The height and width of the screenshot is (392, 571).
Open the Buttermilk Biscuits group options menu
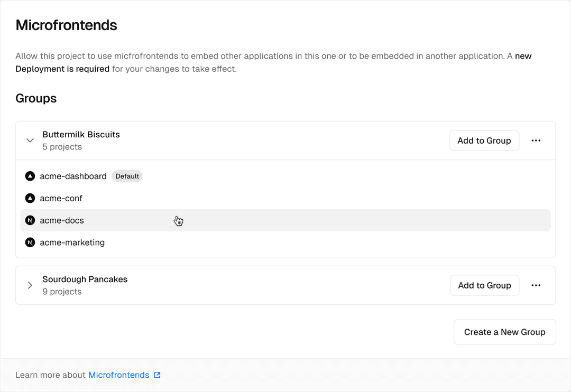coord(536,140)
